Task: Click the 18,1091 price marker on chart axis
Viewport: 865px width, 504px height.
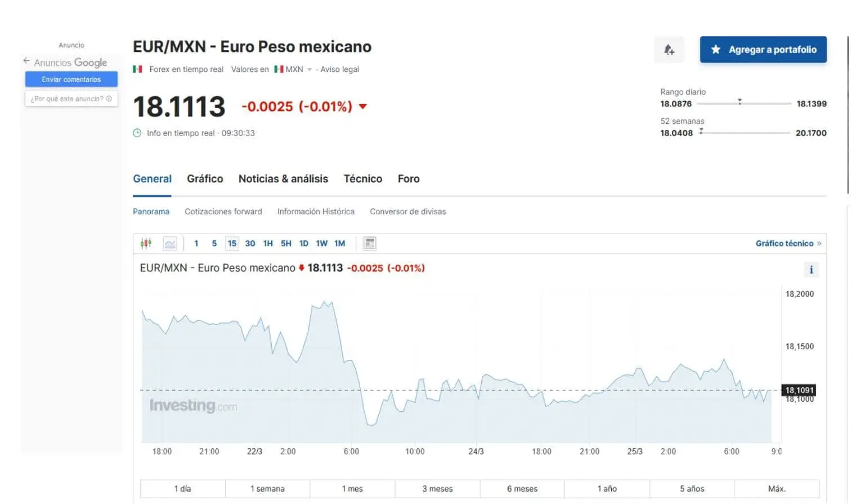Action: coord(799,390)
